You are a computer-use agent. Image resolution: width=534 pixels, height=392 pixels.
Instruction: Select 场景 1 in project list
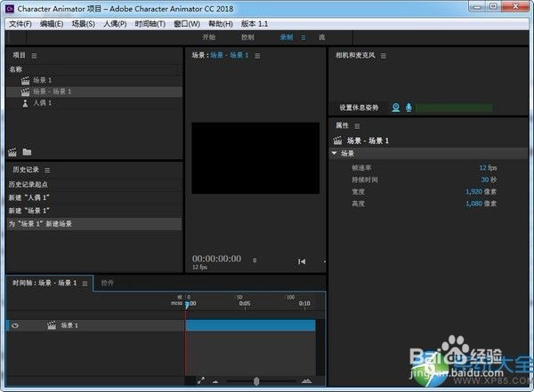(94, 81)
